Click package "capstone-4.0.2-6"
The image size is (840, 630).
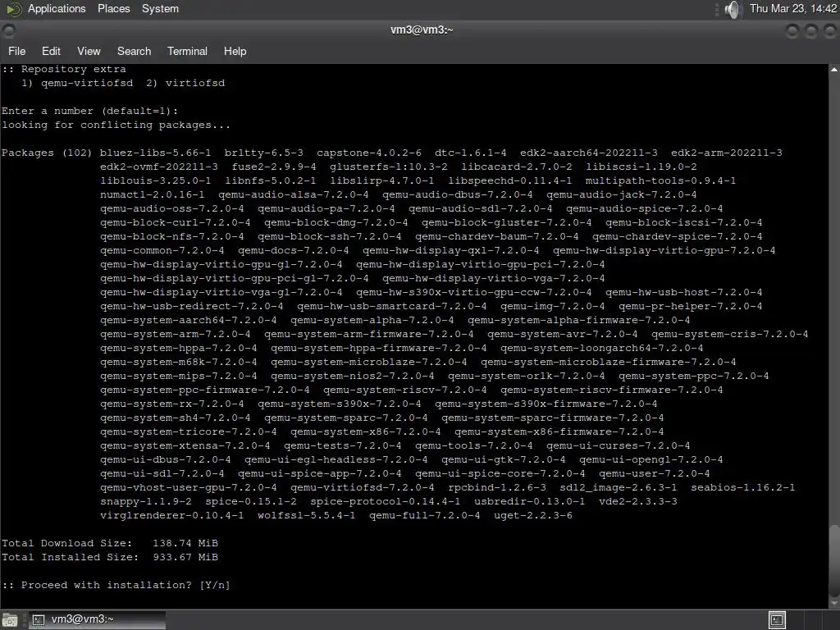coord(368,153)
